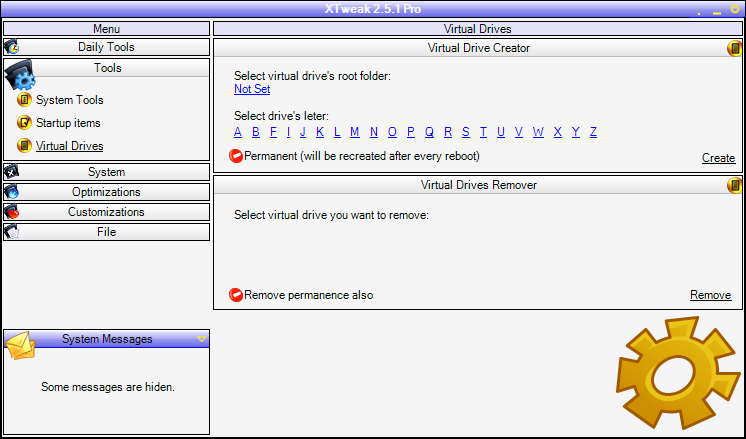Viewport: 746px width, 439px height.
Task: Choose drive letter K
Action: click(320, 132)
